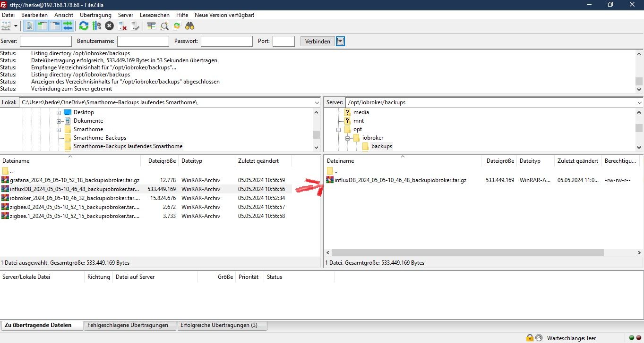Screen dimensions: 644x343
Task: Cancel the current operation
Action: [x=109, y=26]
